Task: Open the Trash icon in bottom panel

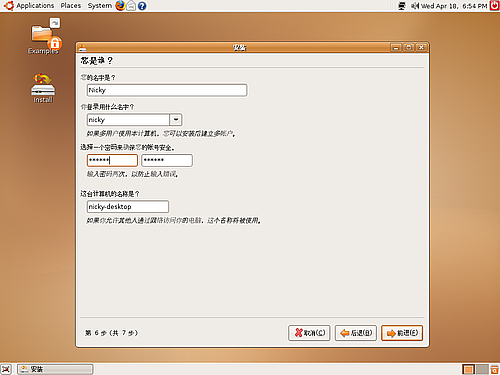Action: [x=494, y=369]
